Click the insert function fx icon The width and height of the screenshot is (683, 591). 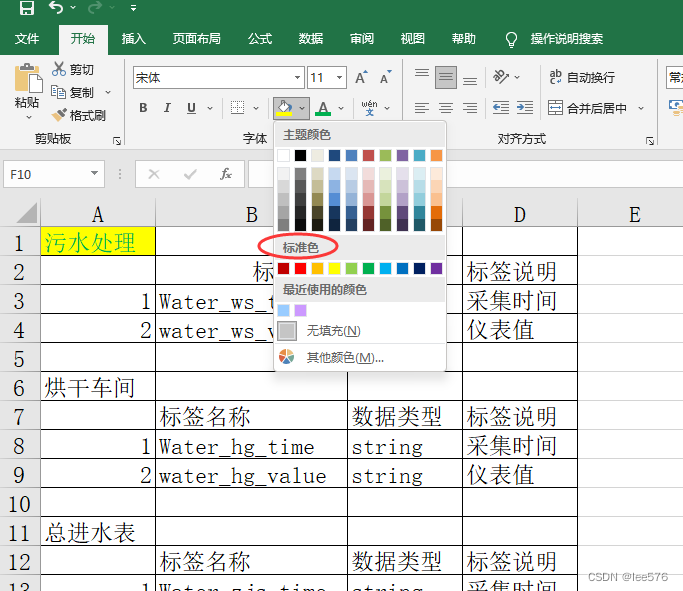coord(226,174)
